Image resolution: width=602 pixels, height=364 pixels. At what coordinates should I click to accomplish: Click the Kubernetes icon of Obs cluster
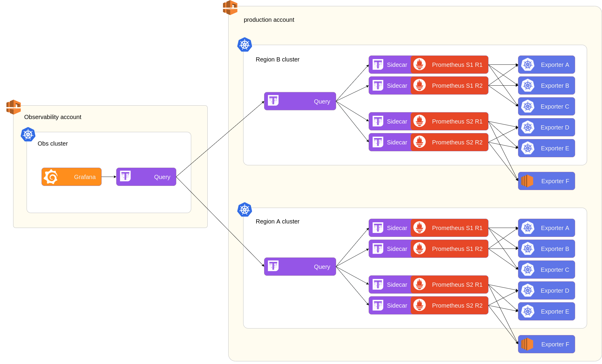(28, 135)
